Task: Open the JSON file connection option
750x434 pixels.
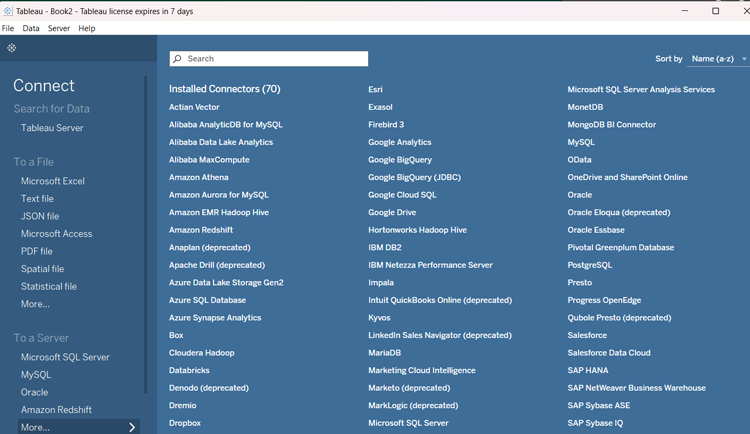Action: point(40,216)
